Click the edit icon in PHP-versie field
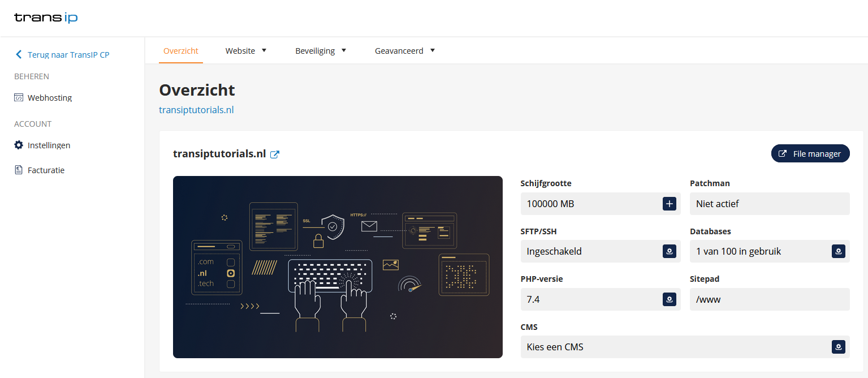This screenshot has width=868, height=378. 670,299
